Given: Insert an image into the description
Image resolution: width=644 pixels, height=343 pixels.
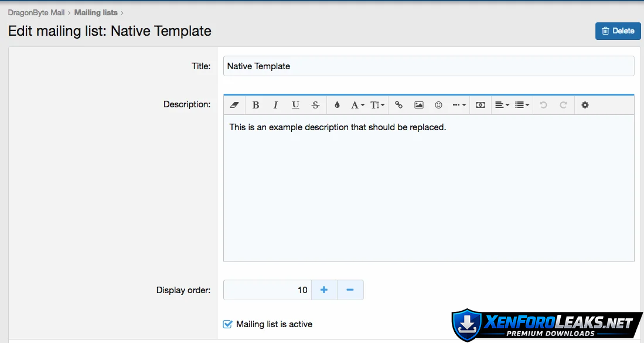Looking at the screenshot, I should click(418, 105).
